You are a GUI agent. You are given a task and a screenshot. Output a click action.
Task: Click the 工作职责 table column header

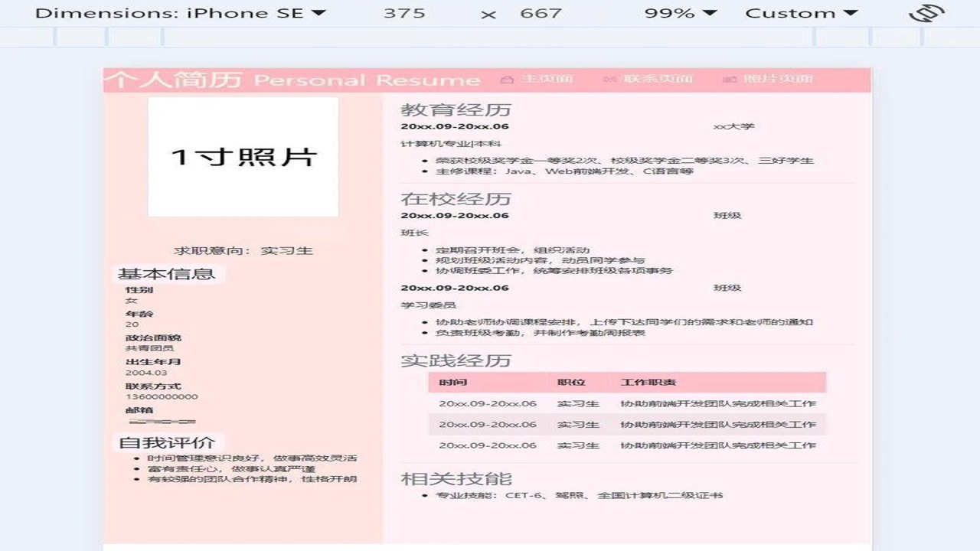(648, 382)
